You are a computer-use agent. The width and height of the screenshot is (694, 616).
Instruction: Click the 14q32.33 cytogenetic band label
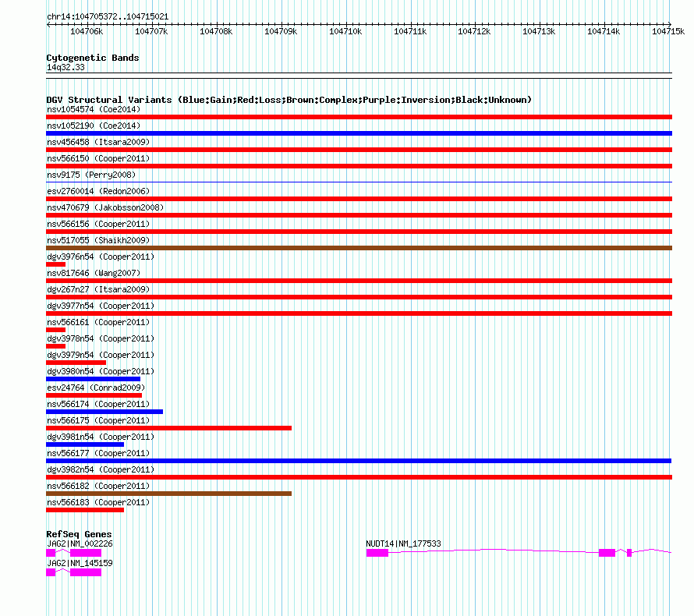point(66,67)
